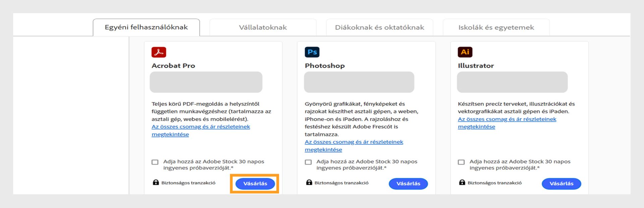Open Acrobat Pro plan and price details link
644x208 pixels.
pos(201,127)
